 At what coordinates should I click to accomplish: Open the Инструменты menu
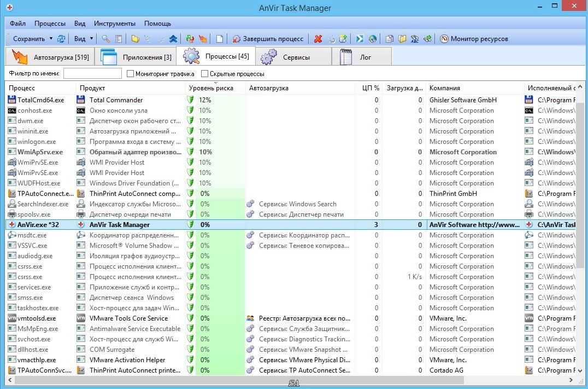115,24
